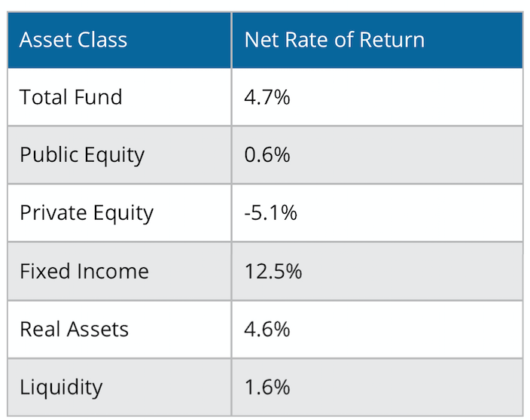The image size is (530, 420).
Task: Click the Net Rate of Return header
Action: [334, 40]
